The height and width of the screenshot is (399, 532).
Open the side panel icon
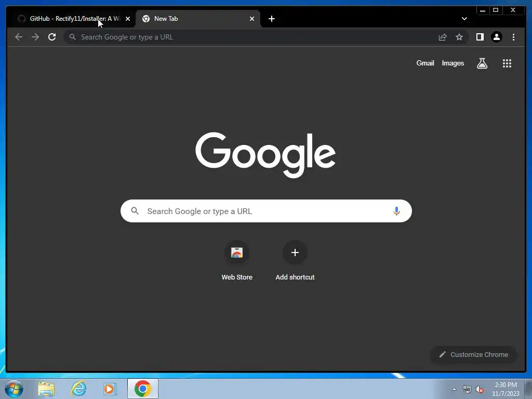click(x=480, y=37)
